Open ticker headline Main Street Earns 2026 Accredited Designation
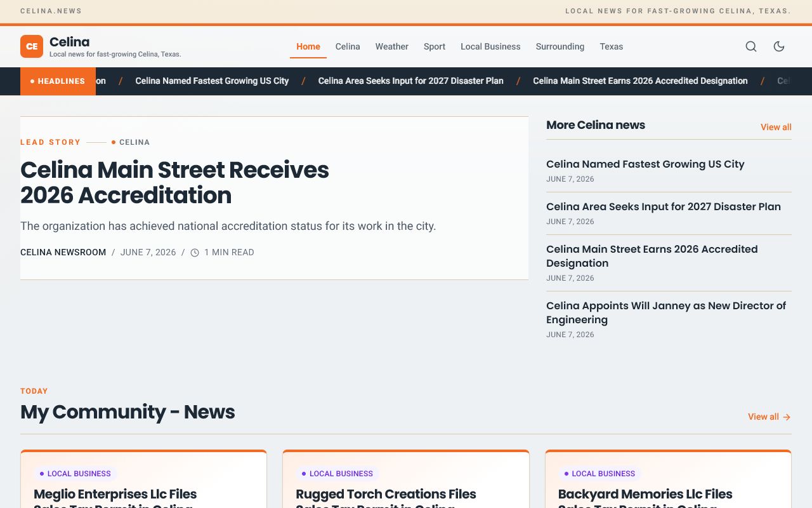812x508 pixels. pos(640,81)
